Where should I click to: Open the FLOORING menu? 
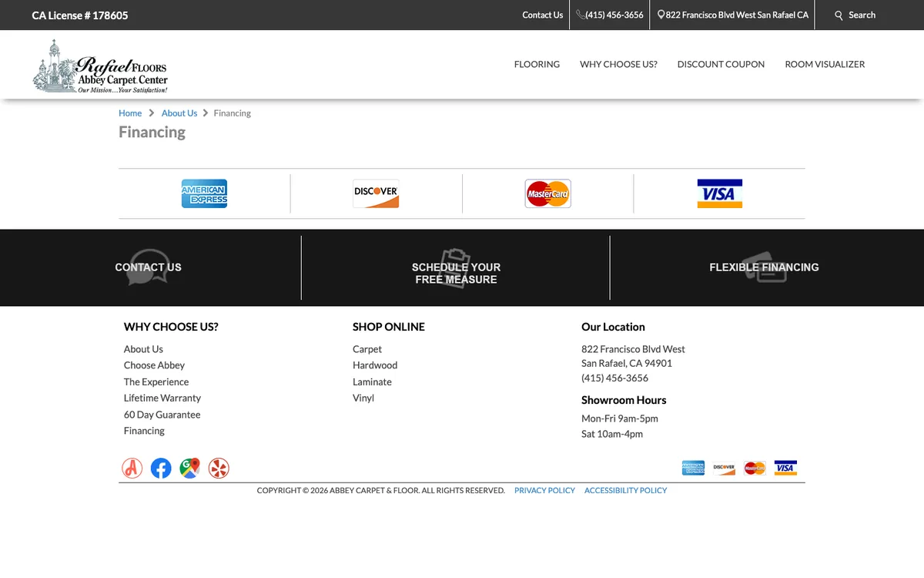(537, 65)
